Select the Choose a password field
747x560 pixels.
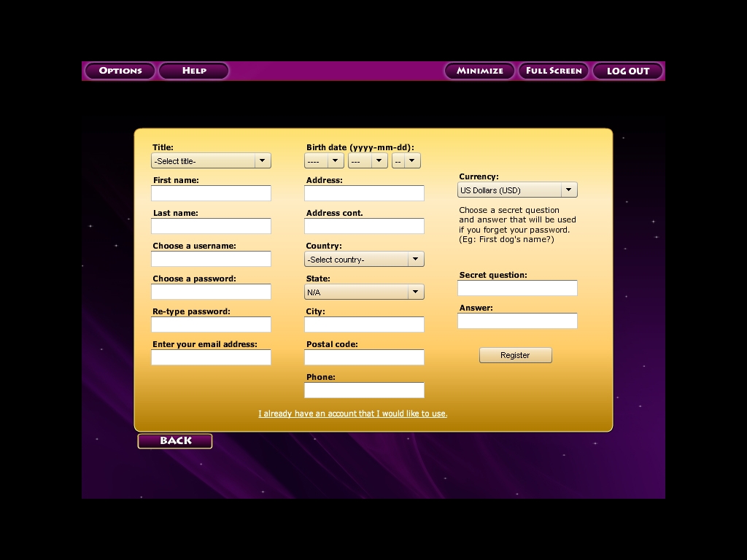coord(211,292)
